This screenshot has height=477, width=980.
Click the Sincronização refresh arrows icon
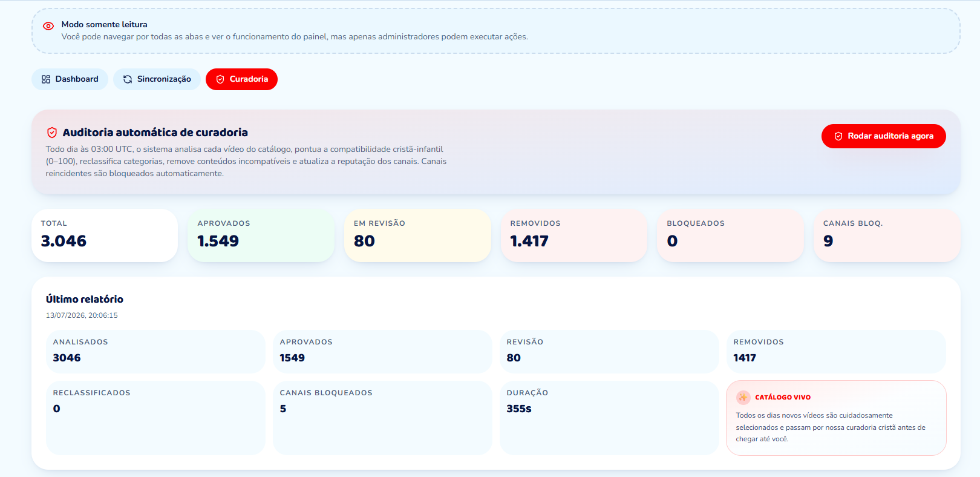[128, 79]
